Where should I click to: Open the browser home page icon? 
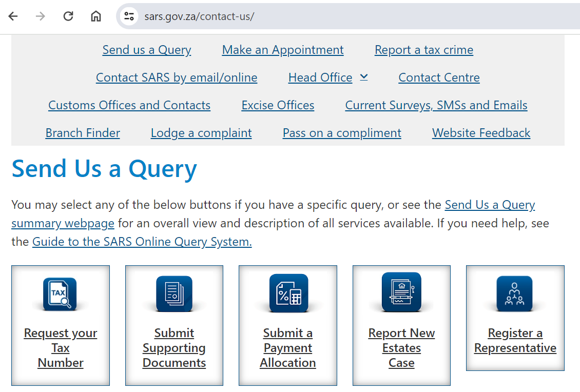pyautogui.click(x=96, y=16)
